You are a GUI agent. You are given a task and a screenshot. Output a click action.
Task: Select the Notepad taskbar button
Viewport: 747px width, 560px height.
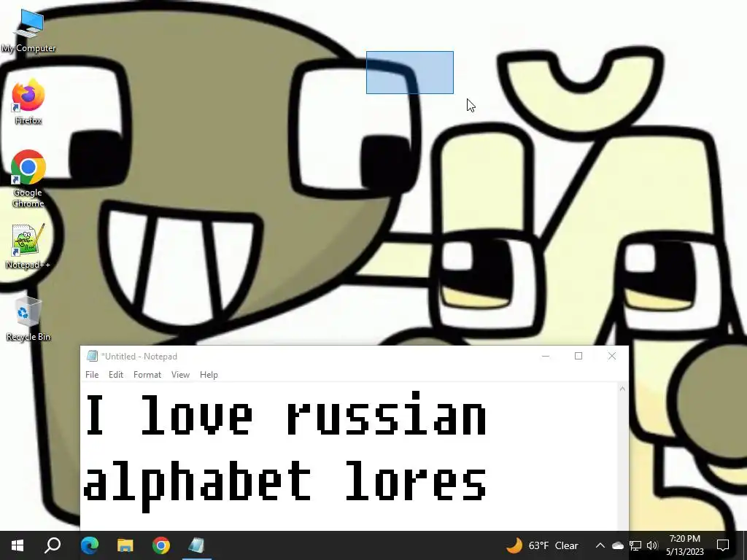click(x=196, y=545)
